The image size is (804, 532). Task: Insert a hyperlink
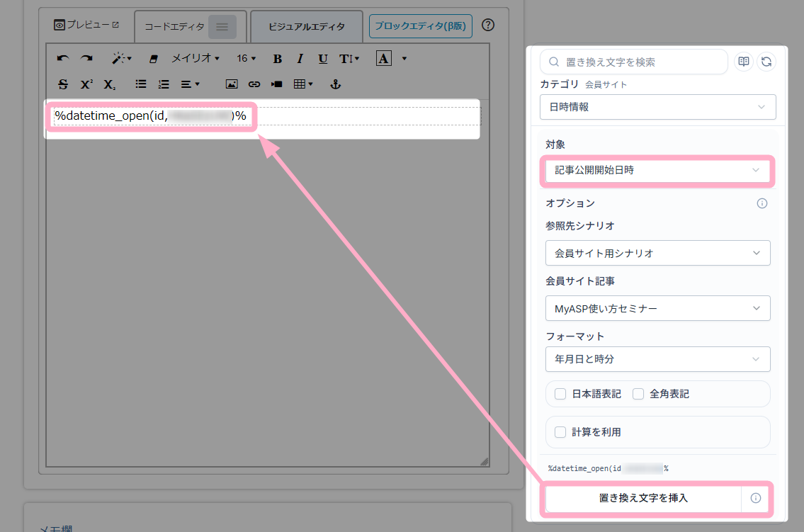tap(254, 84)
